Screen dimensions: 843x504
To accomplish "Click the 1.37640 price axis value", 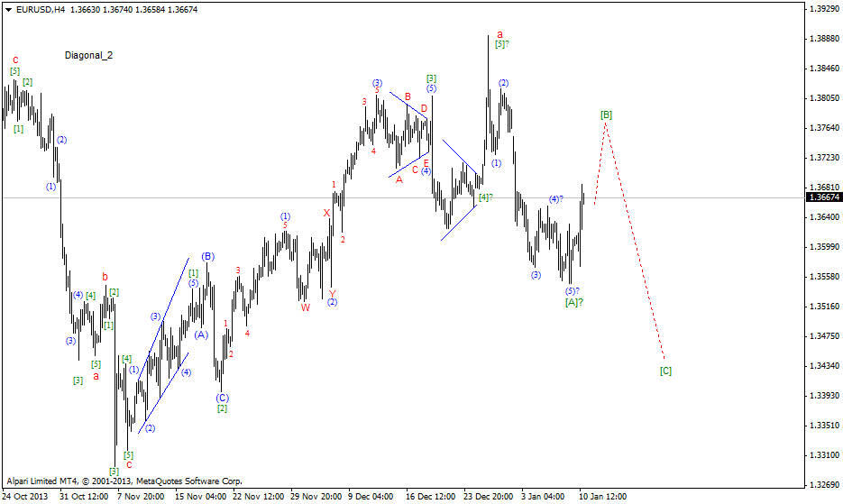I will pyautogui.click(x=824, y=127).
